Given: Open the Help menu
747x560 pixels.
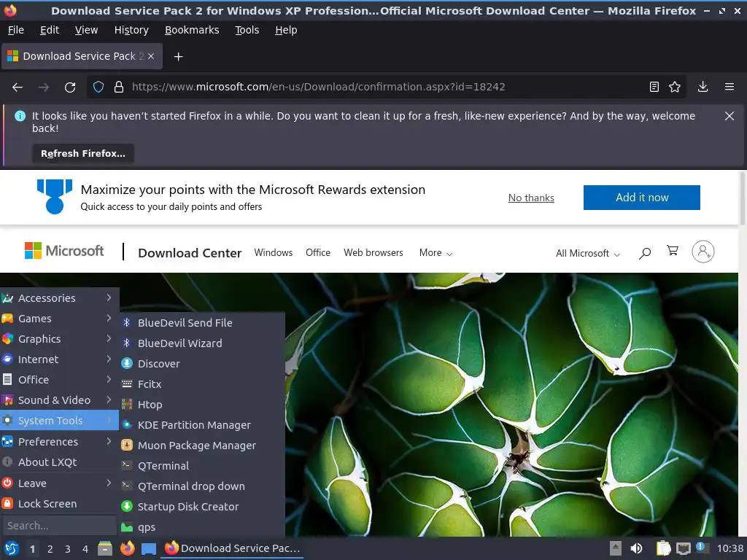Looking at the screenshot, I should [x=286, y=30].
